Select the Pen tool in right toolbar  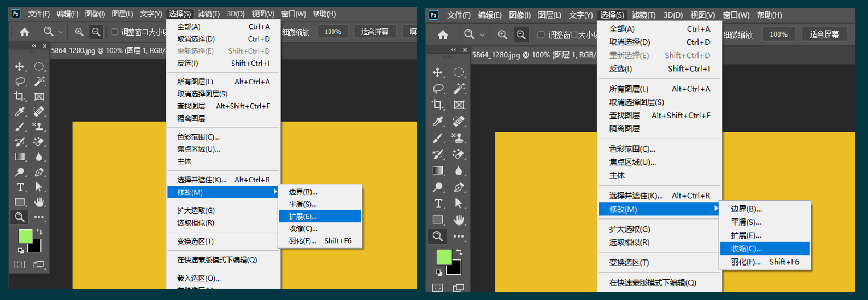point(459,187)
